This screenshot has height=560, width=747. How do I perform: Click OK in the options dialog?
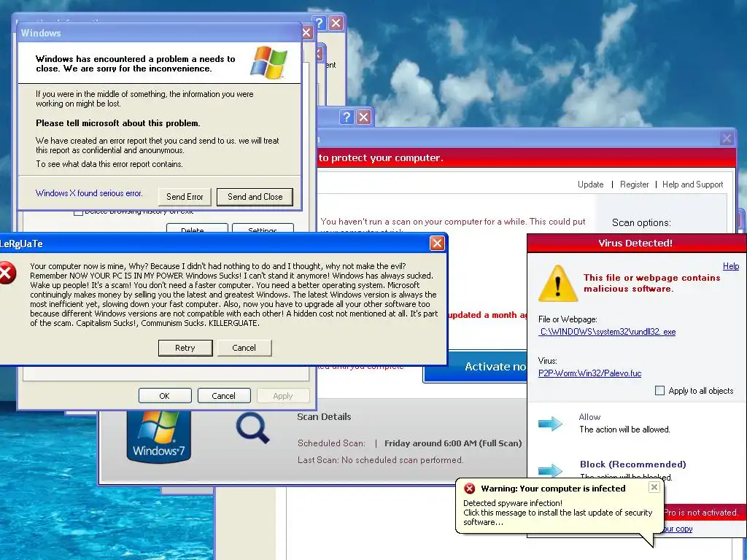click(x=165, y=396)
